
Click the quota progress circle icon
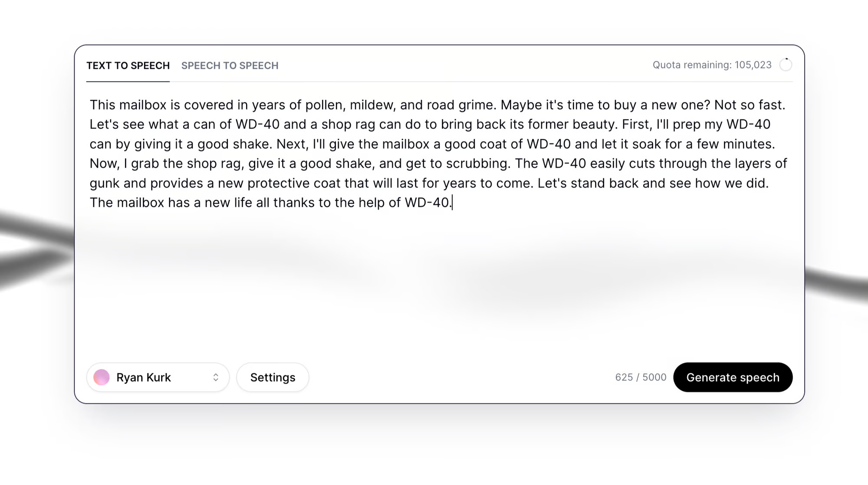pos(786,65)
